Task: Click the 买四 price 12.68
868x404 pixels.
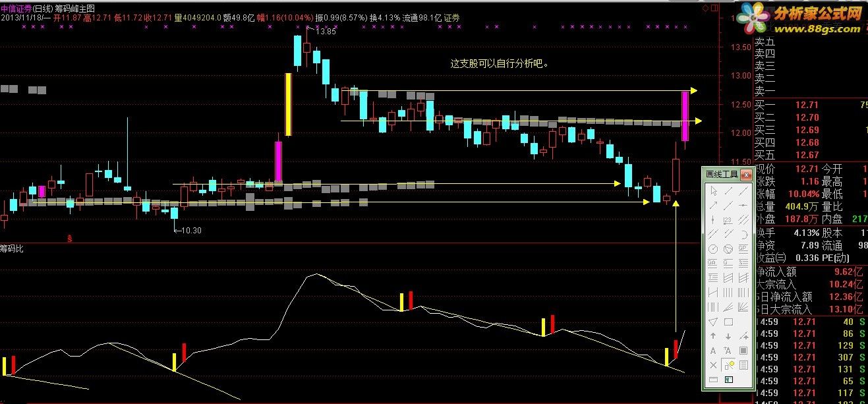Action: pos(807,143)
